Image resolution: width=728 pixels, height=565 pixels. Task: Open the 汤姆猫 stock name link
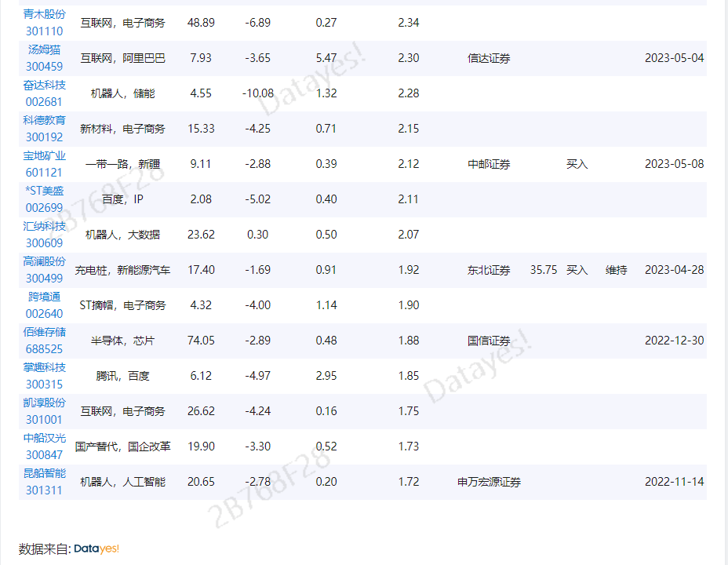pos(45,49)
